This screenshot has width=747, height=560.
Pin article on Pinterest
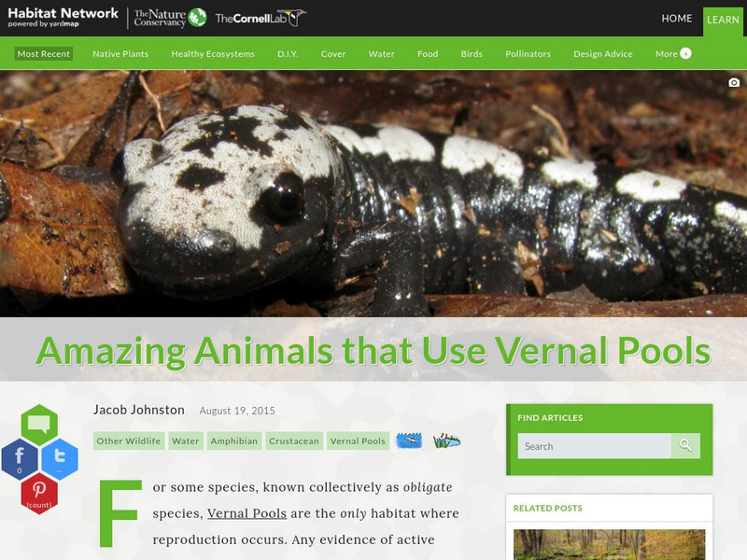click(39, 494)
